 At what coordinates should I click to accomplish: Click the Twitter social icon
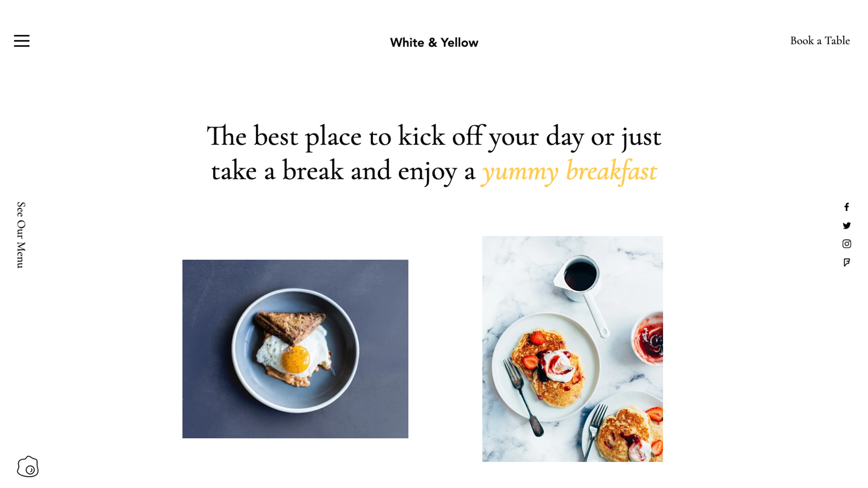coord(847,225)
